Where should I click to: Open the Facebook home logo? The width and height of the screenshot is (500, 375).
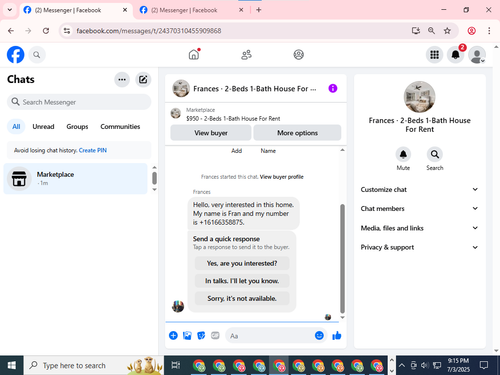16,55
